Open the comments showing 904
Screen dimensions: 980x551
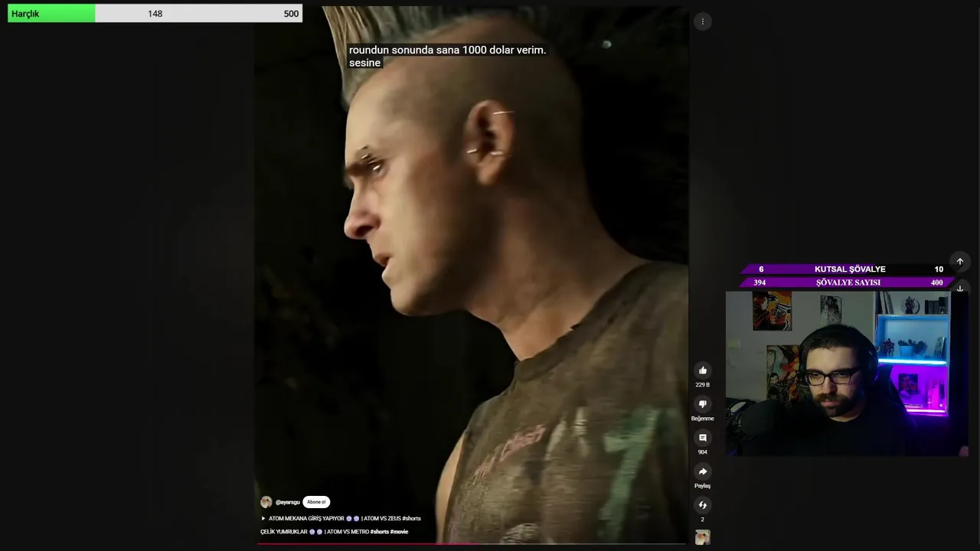pos(702,438)
